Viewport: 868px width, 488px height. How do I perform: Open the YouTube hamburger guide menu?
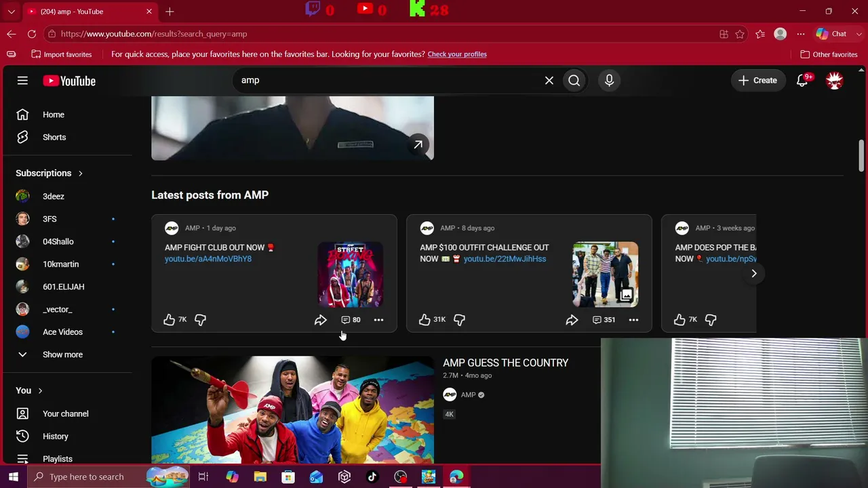pos(22,81)
